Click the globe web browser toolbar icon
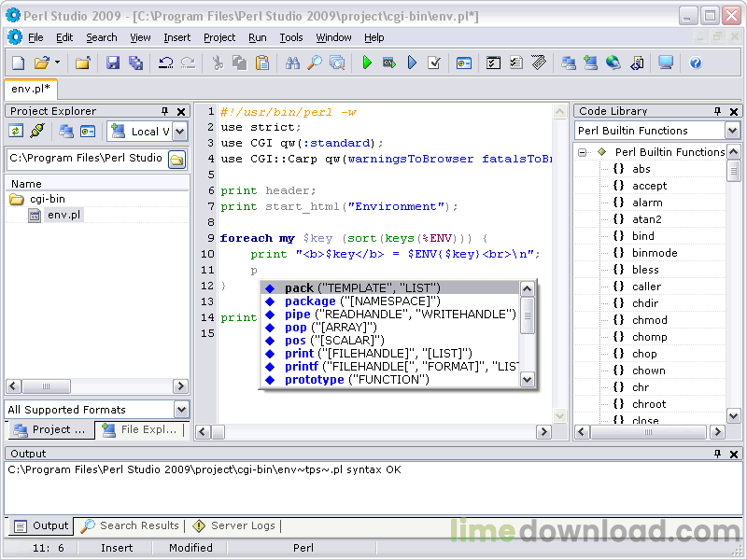 (613, 63)
